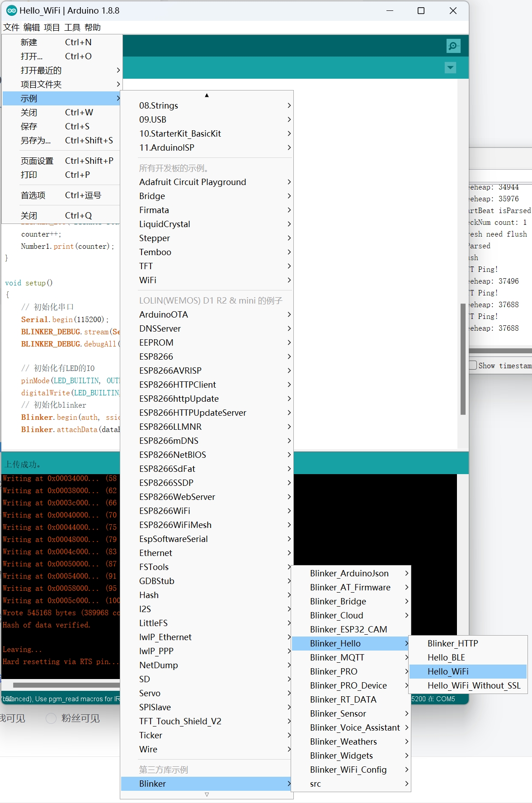Open the Hello_WiFi example sketch
532x803 pixels.
[468, 671]
